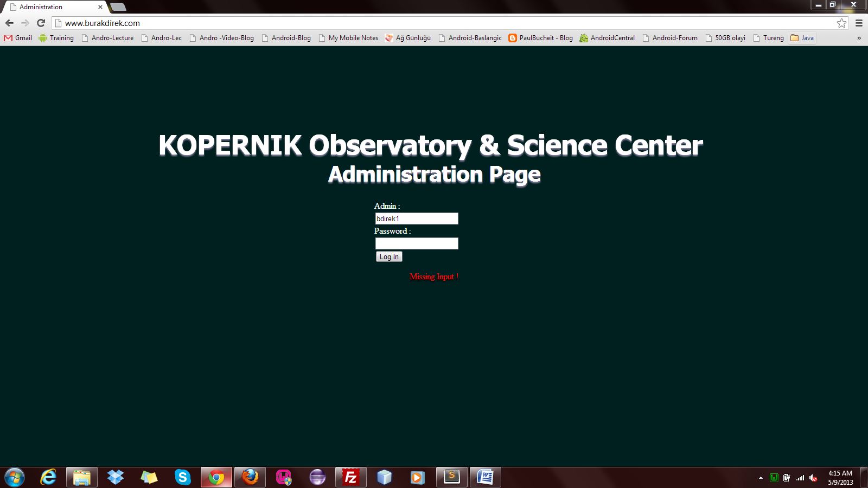Show hidden system tray icons
The height and width of the screenshot is (488, 868).
[x=761, y=478]
